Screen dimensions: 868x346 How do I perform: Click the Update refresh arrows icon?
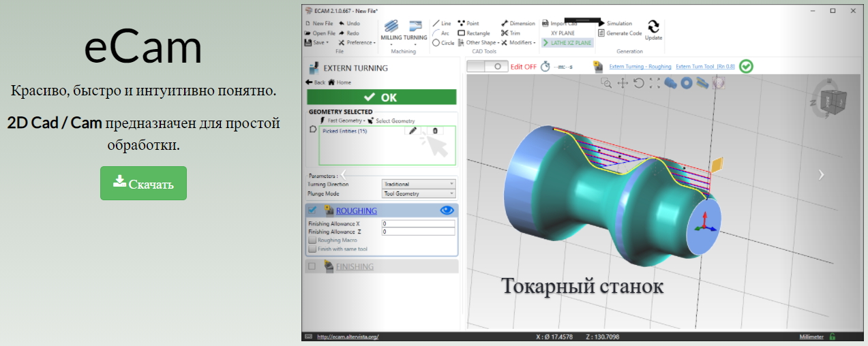click(x=653, y=26)
